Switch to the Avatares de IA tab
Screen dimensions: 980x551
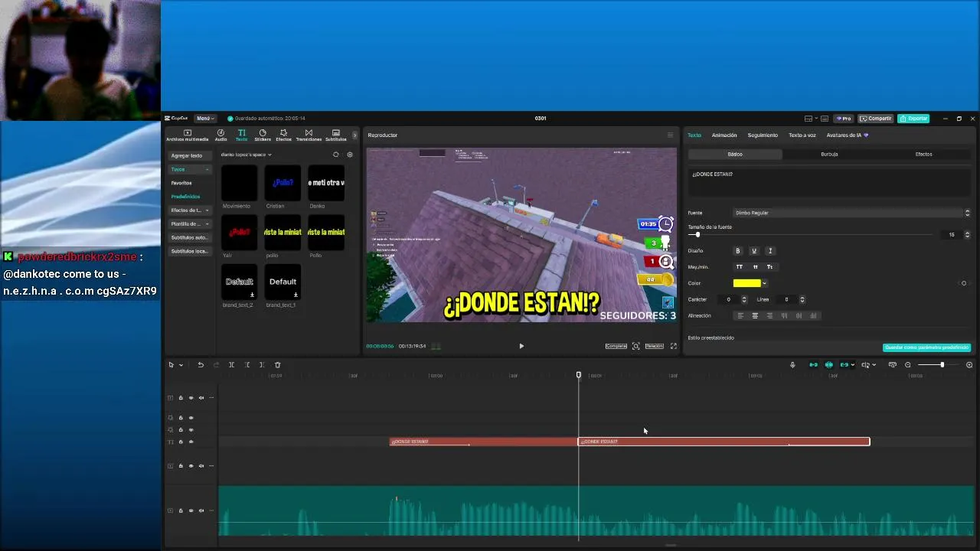847,135
